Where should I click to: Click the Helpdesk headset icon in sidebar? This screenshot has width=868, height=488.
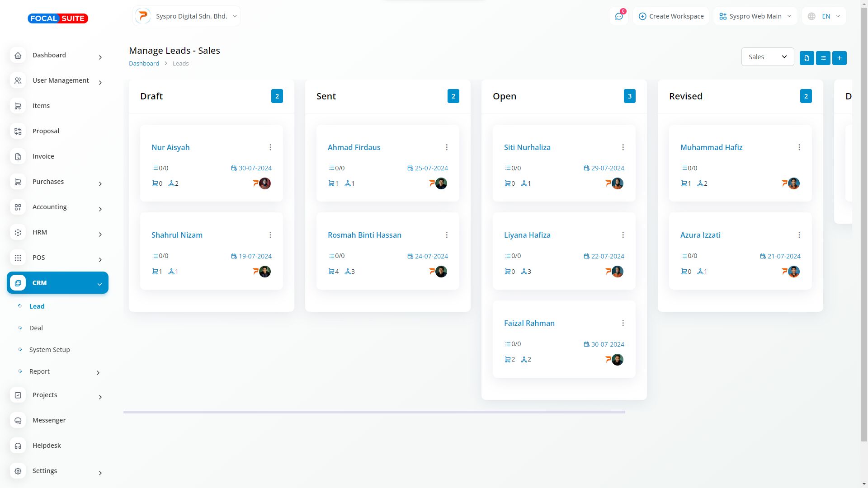tap(18, 446)
